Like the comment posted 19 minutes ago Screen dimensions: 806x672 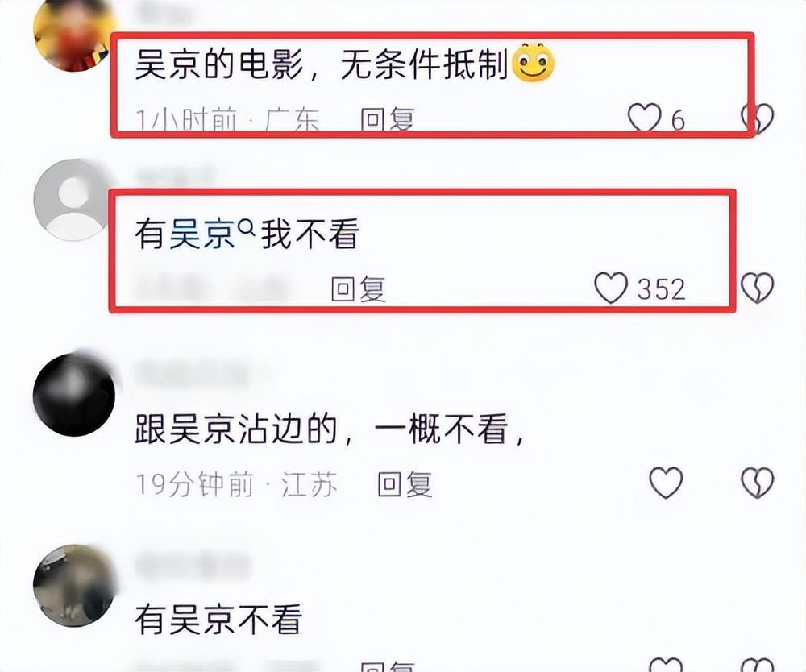(666, 483)
